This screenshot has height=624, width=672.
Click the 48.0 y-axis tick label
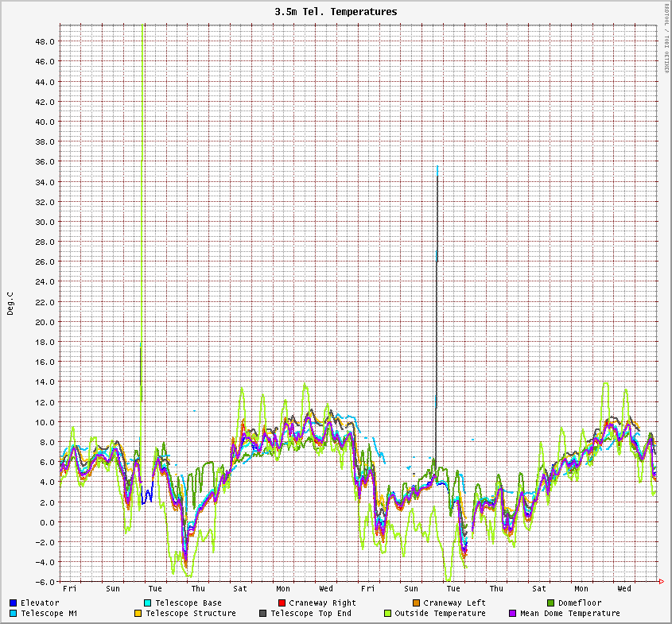44,41
